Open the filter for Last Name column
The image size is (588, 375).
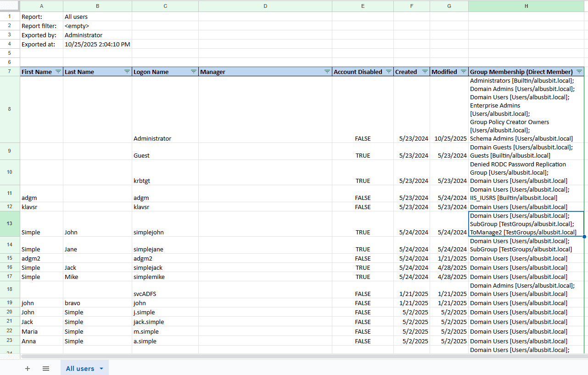coord(127,72)
